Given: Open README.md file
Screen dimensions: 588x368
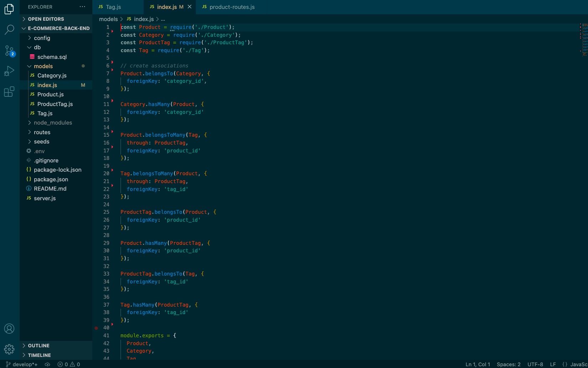Looking at the screenshot, I should click(x=56, y=188).
